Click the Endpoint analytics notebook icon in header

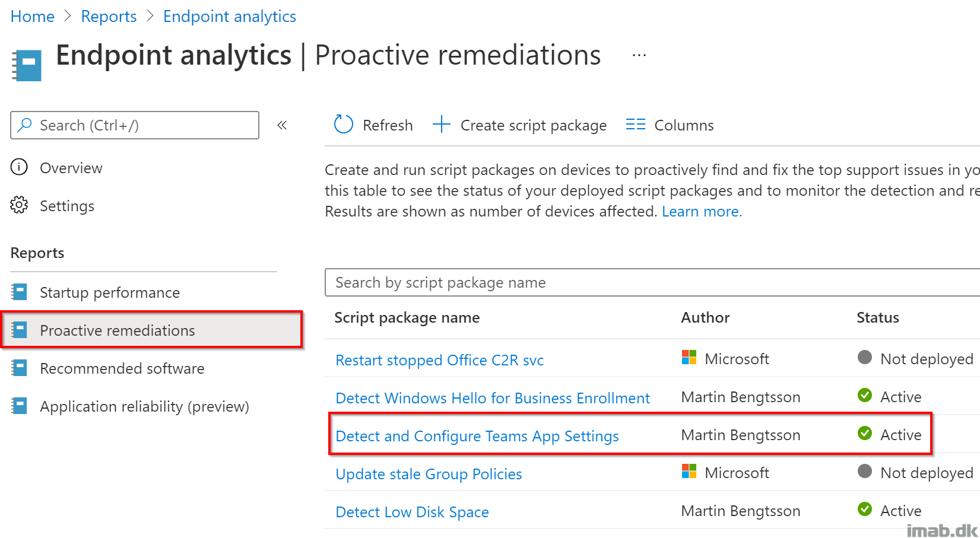click(x=27, y=65)
